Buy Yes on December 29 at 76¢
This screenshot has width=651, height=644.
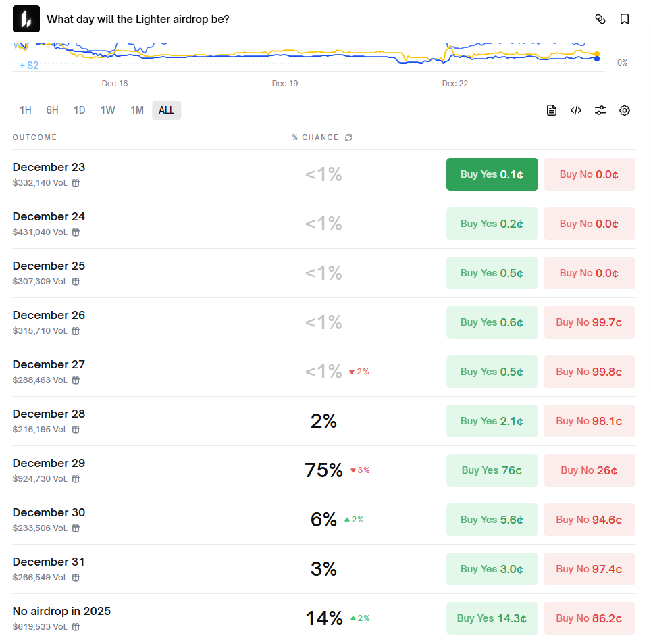[x=492, y=470]
